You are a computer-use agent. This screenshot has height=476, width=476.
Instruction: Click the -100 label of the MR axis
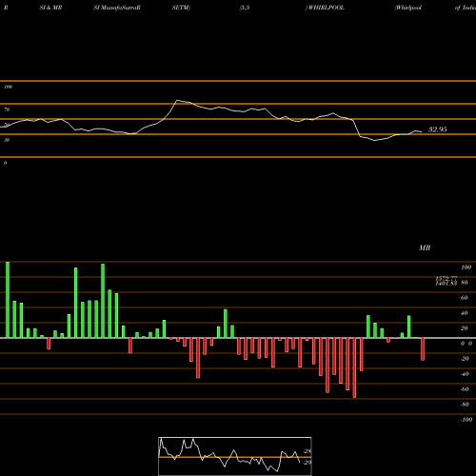[466, 420]
